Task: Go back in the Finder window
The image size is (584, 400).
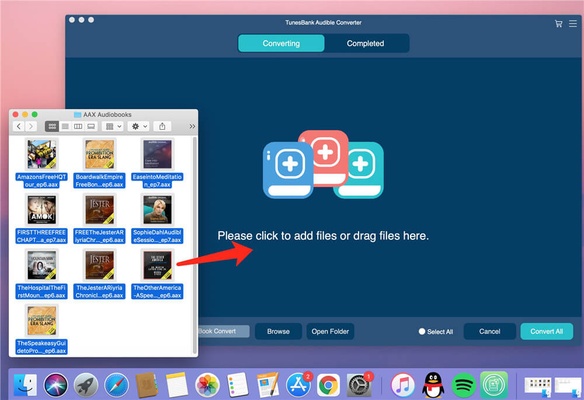Action: pos(19,126)
